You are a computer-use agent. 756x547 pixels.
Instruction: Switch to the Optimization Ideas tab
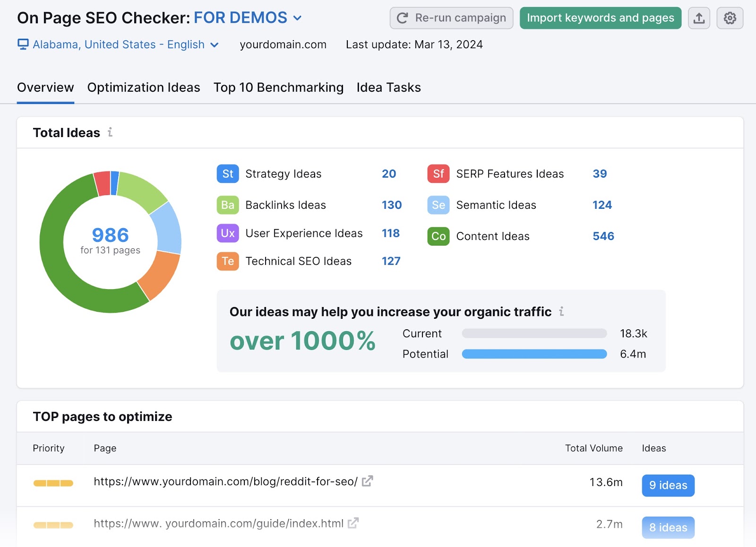144,87
